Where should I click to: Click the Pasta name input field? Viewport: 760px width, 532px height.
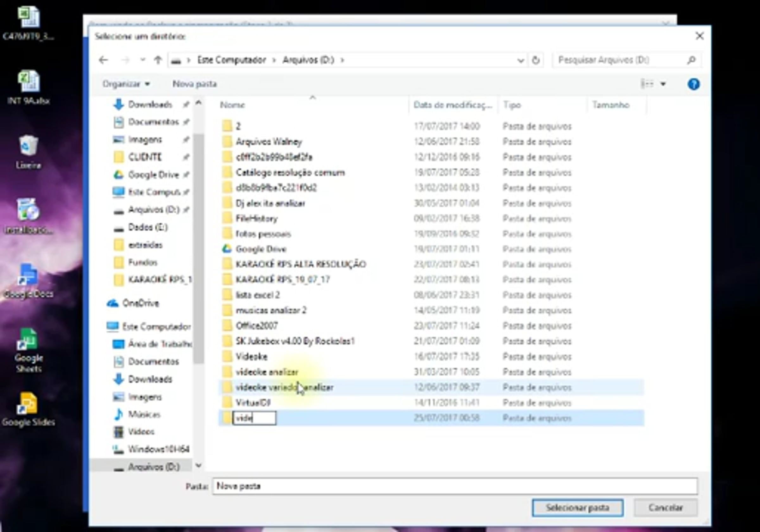pyautogui.click(x=454, y=486)
